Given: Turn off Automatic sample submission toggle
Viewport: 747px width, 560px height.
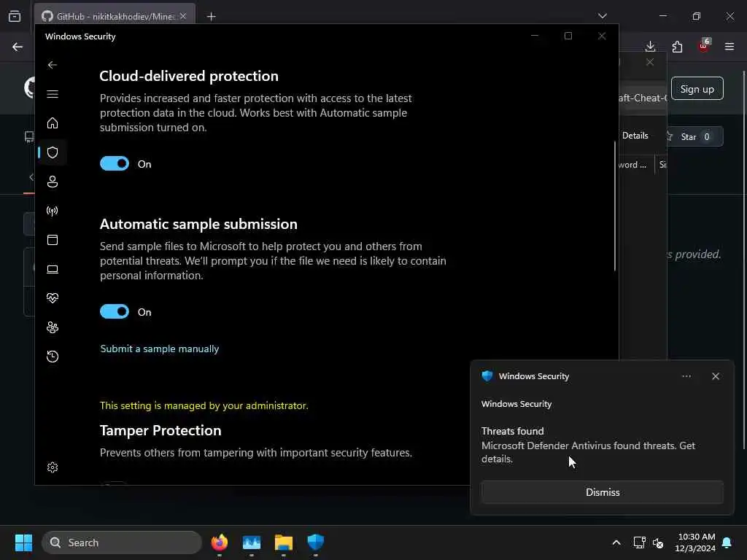Looking at the screenshot, I should (x=115, y=311).
